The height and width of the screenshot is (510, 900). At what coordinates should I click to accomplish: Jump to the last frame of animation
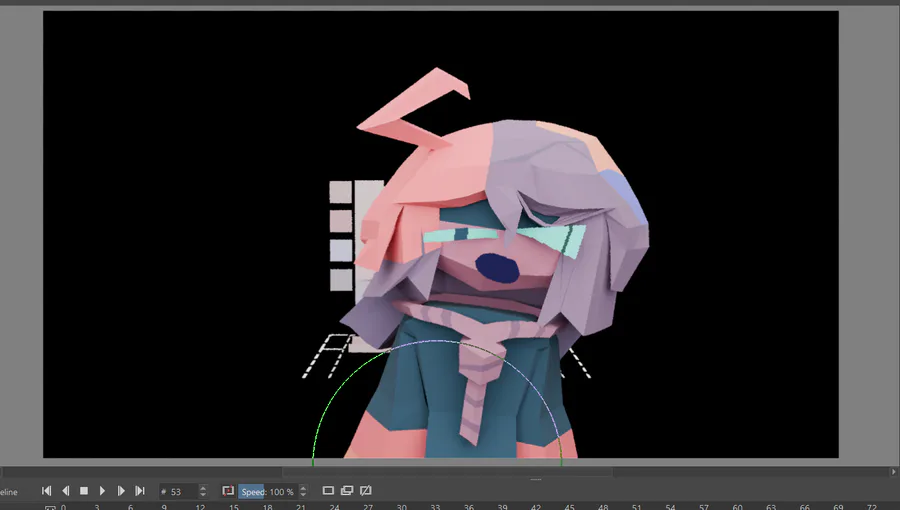(x=139, y=490)
